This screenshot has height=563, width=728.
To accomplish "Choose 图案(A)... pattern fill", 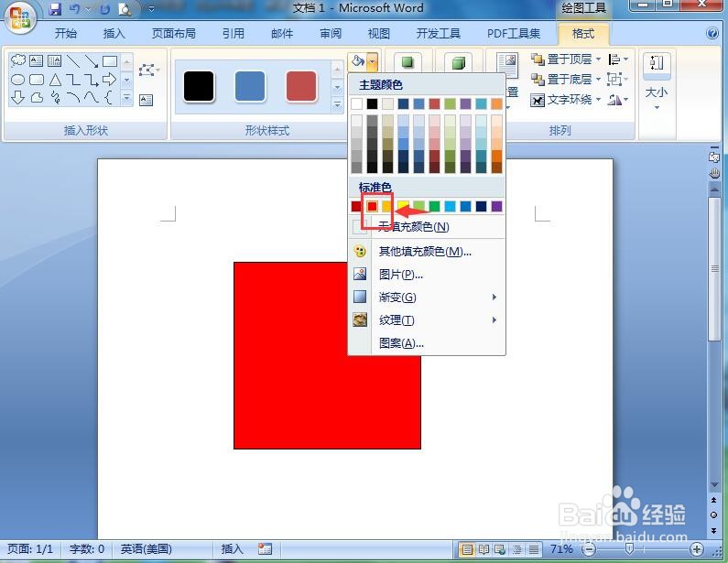I will click(x=427, y=343).
